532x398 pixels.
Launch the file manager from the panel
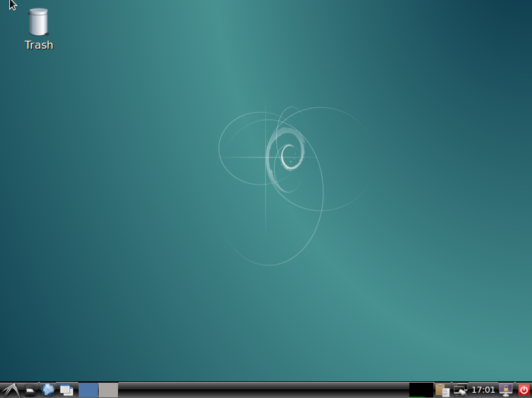[30, 390]
